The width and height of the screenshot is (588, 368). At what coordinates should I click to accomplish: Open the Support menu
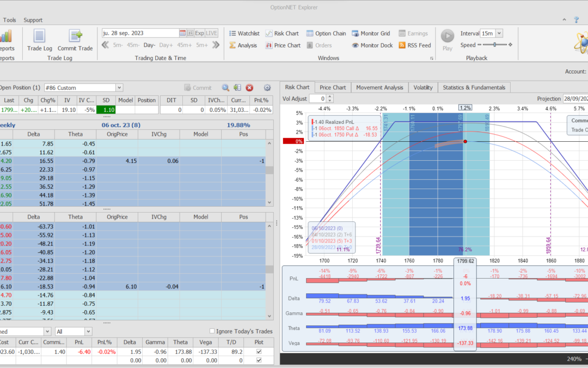(33, 20)
